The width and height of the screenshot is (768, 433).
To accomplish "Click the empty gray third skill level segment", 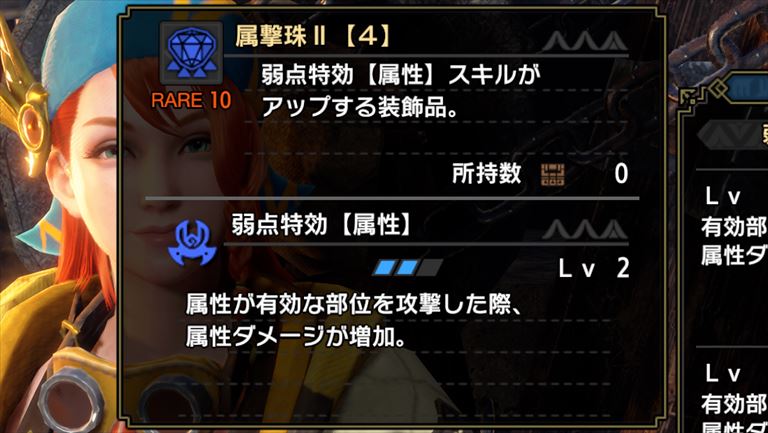I will pyautogui.click(x=430, y=267).
